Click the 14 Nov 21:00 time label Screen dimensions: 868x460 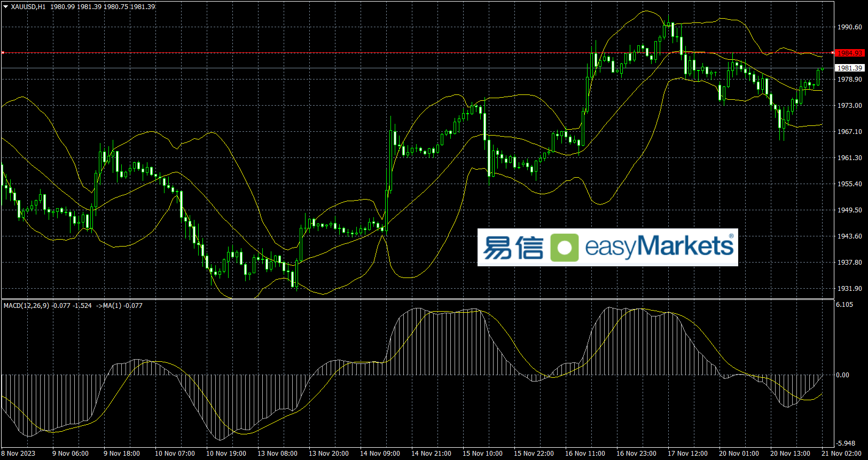(x=432, y=454)
